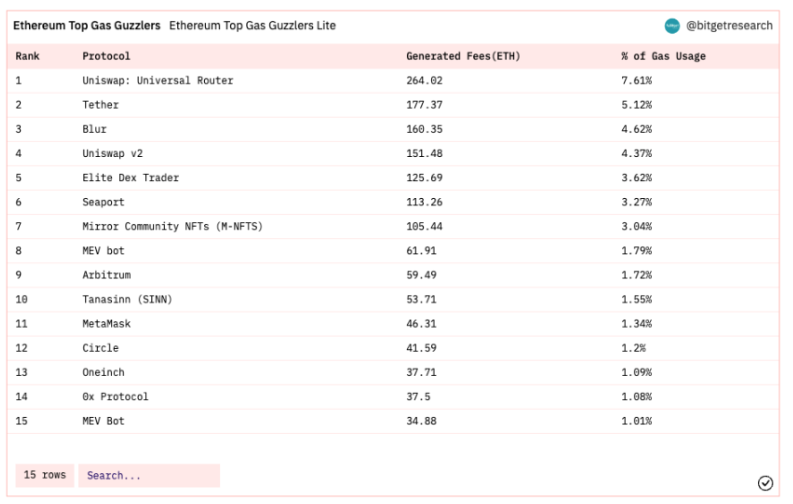This screenshot has width=793, height=504.
Task: Click the 264.02 fees value
Action: click(x=424, y=80)
